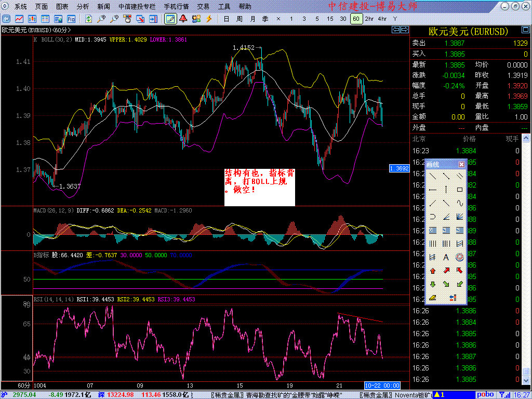Click the zoom in magnifier icon
532x399 pixels.
[x=101, y=19]
